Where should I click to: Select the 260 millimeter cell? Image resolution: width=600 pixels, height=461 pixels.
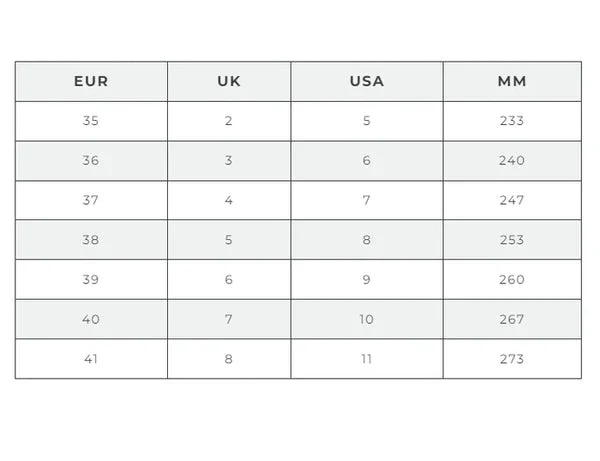[x=511, y=280]
